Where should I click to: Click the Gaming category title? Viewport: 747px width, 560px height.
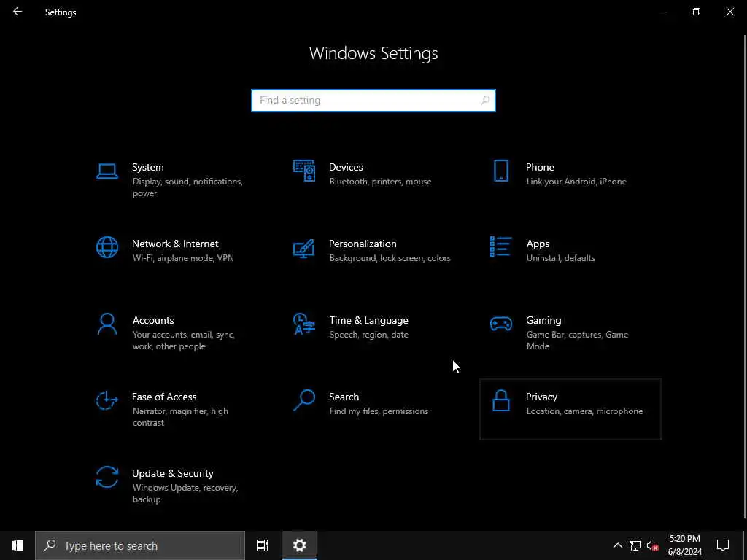click(543, 321)
